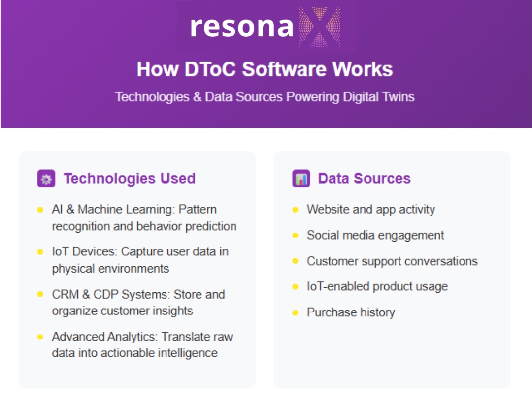The height and width of the screenshot is (405, 532).
Task: Click the Purchase history entry
Action: pyautogui.click(x=351, y=312)
